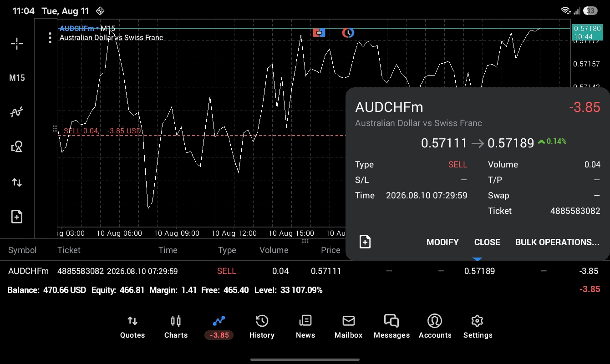Tap CLOSE to close the AUDCHFm position
The height and width of the screenshot is (364, 610).
pos(487,242)
